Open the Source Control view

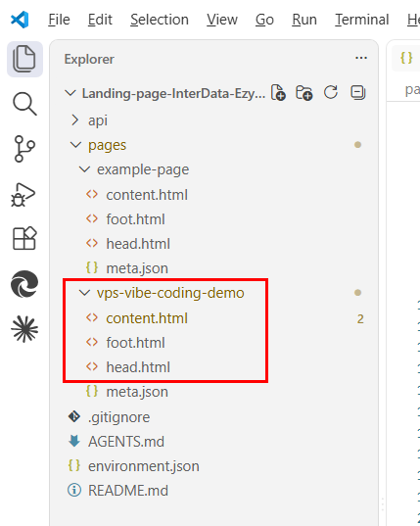[x=24, y=149]
